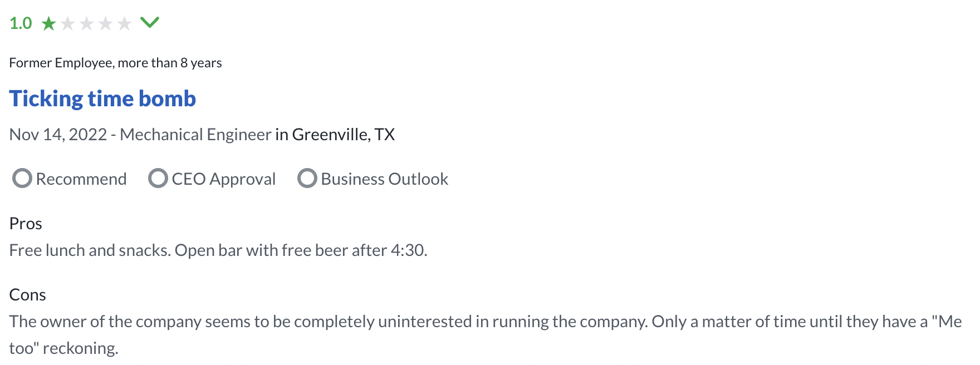This screenshot has height=365, width=980.
Task: Click the third gray rating star
Action: [x=87, y=23]
